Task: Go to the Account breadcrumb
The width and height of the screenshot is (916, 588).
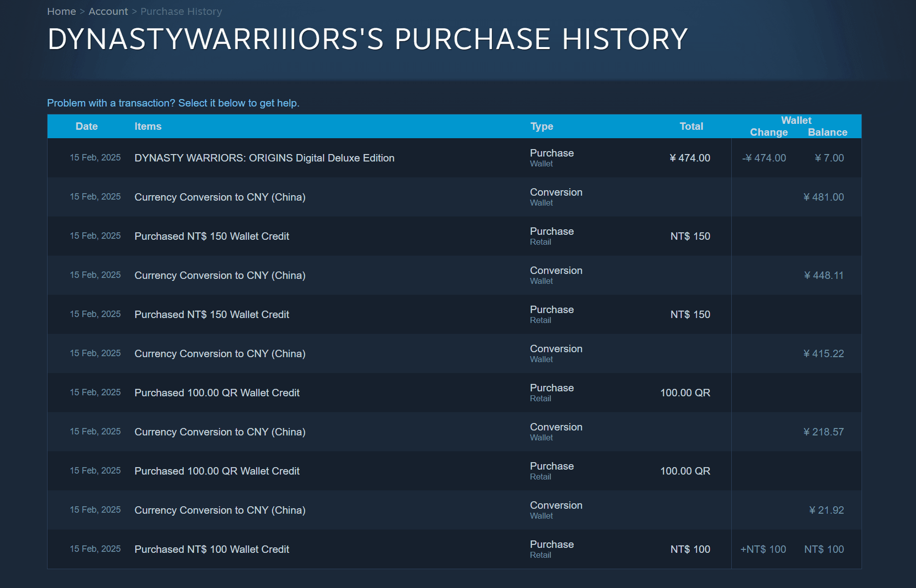Action: click(x=108, y=11)
